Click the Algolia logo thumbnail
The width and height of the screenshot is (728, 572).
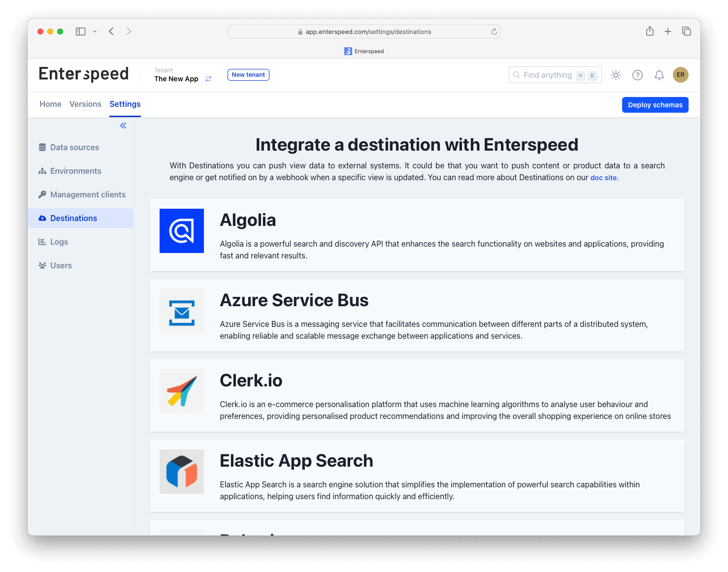(182, 231)
